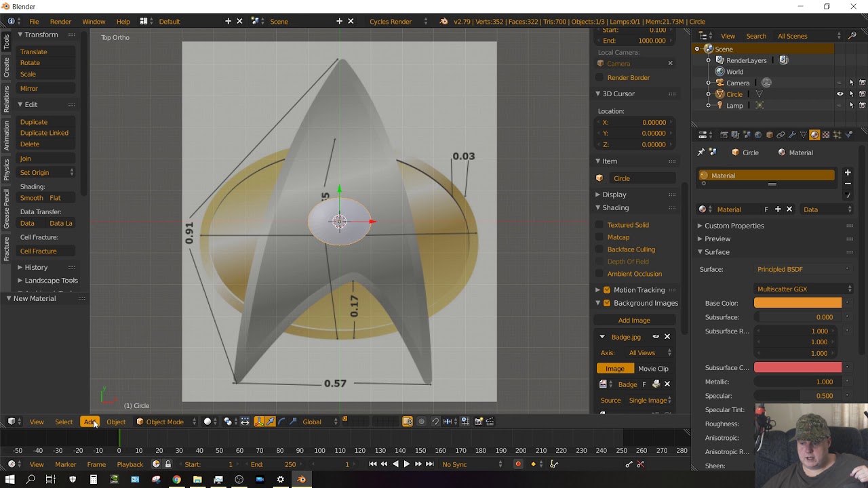
Task: Open the Object Mode dropdown
Action: [x=166, y=422]
